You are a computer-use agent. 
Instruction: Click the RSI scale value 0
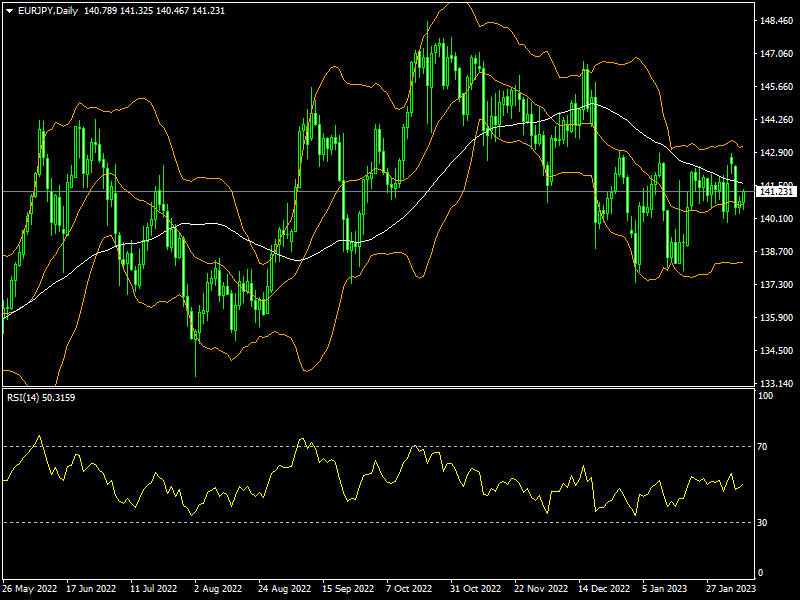pyautogui.click(x=761, y=573)
